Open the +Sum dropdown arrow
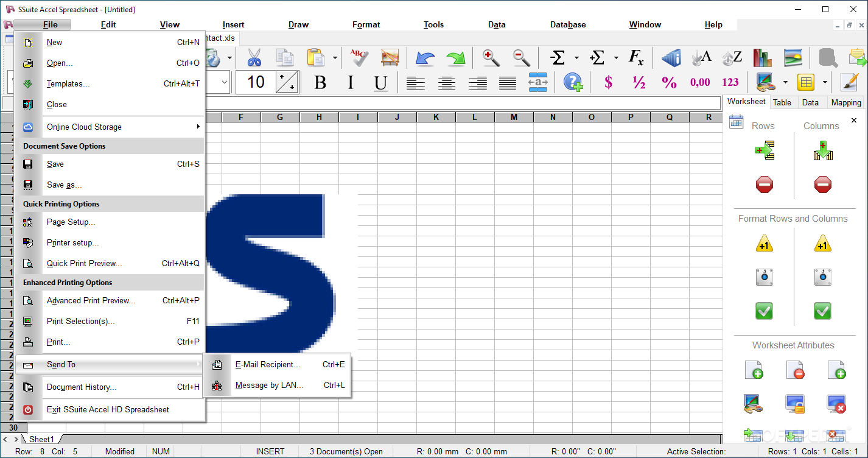The width and height of the screenshot is (868, 458). tap(615, 58)
